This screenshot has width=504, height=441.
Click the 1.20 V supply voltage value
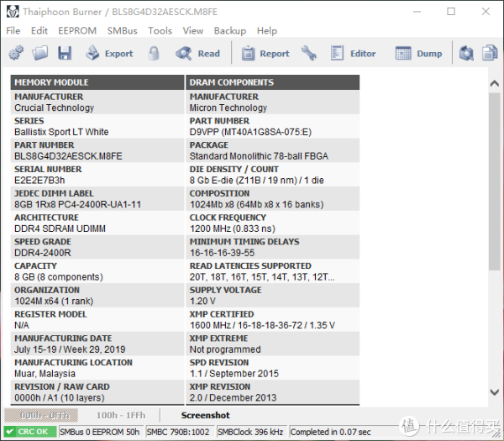(202, 302)
